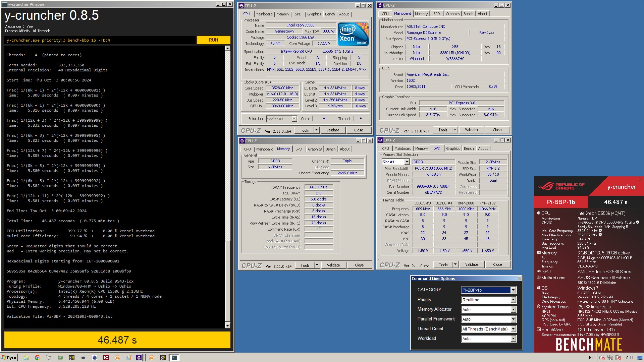Click the Uncore Frequency value 2645.6 MHz

coord(347,173)
